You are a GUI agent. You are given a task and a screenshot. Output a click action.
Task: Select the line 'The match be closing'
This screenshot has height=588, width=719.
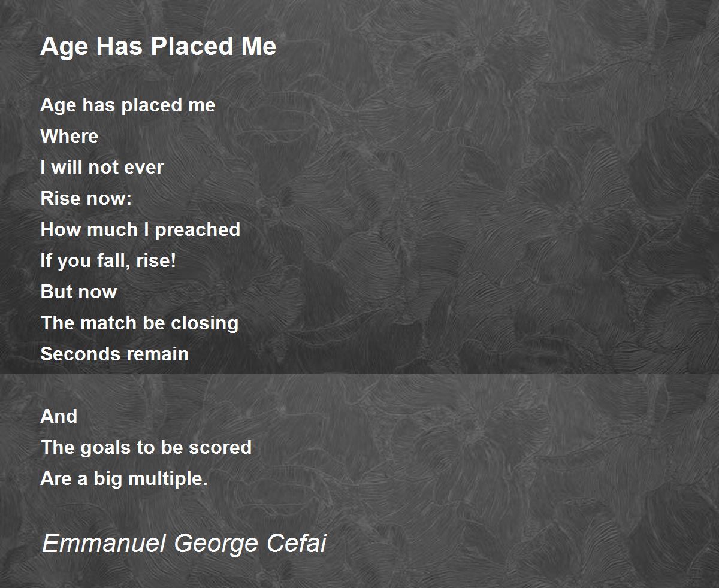(x=140, y=323)
